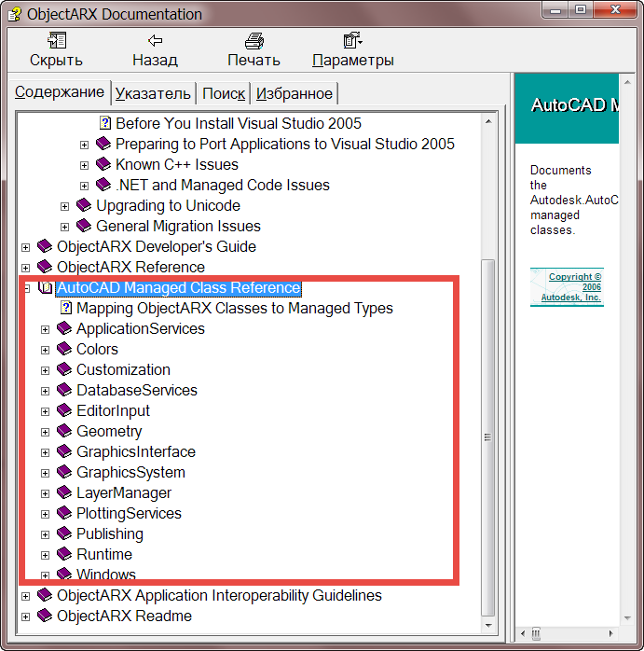The height and width of the screenshot is (651, 644).
Task: Click the topic pane horizontal scrollbar thumb
Action: click(x=536, y=633)
